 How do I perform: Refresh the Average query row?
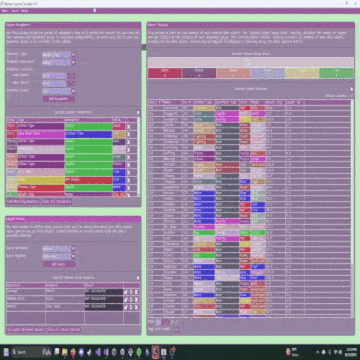coord(131,292)
